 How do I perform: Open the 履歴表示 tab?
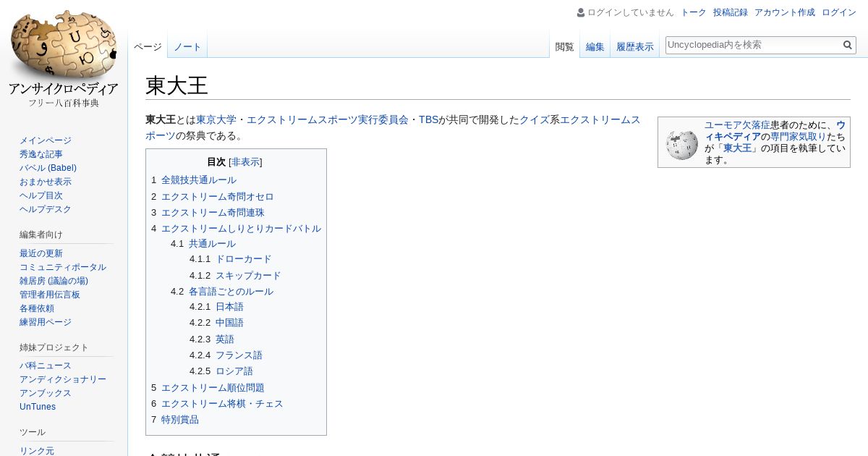634,47
